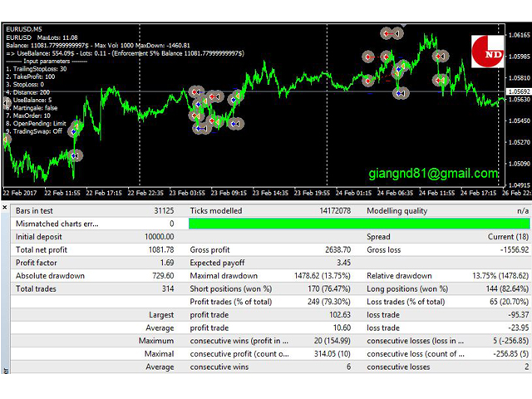
Task: Select Total net profit value 1081.78
Action: click(x=161, y=249)
